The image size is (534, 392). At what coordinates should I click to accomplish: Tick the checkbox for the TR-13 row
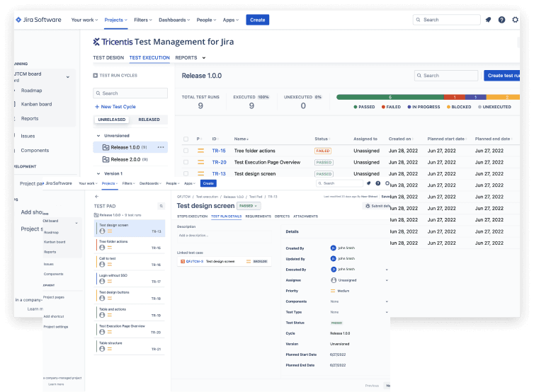(x=186, y=173)
